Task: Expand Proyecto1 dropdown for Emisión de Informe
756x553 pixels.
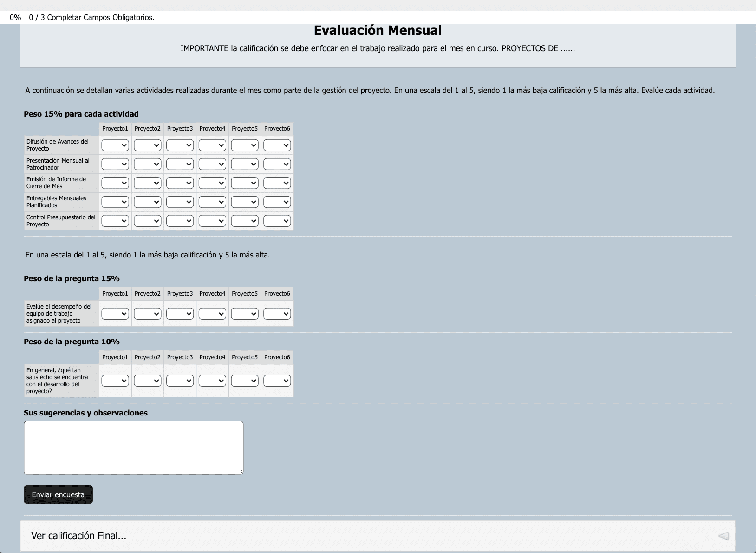Action: coord(115,183)
